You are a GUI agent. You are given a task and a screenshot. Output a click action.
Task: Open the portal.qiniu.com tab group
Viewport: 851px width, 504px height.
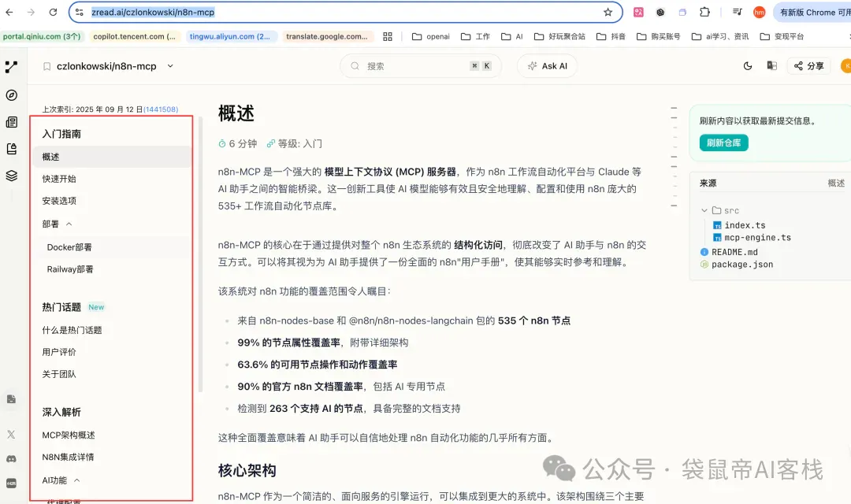42,36
